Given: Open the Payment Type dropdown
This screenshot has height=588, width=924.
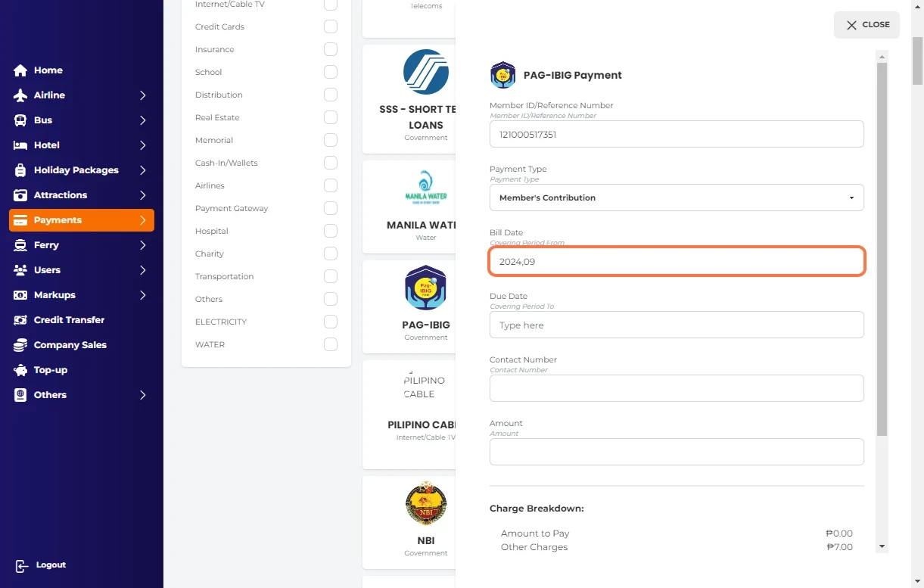Looking at the screenshot, I should point(677,198).
